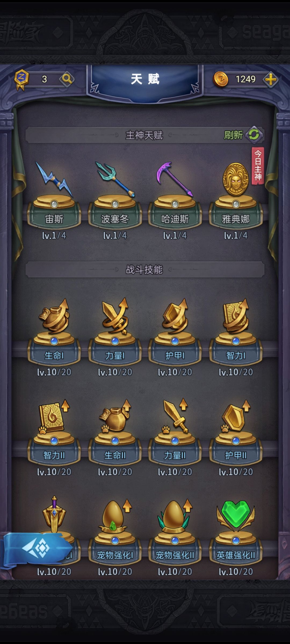Screen dimensions: 290x644
Task: Open the 宠物强化I egg skill
Action: point(115,531)
